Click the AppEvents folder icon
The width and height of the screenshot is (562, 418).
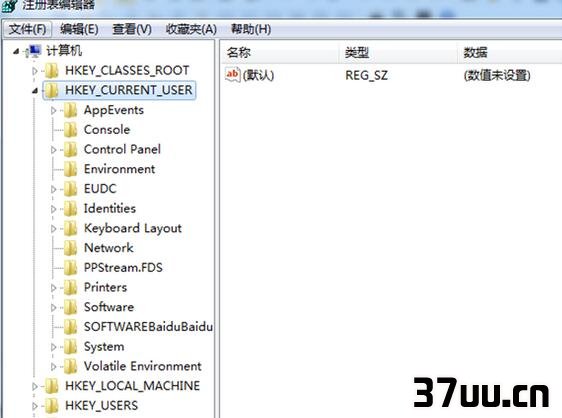point(71,110)
